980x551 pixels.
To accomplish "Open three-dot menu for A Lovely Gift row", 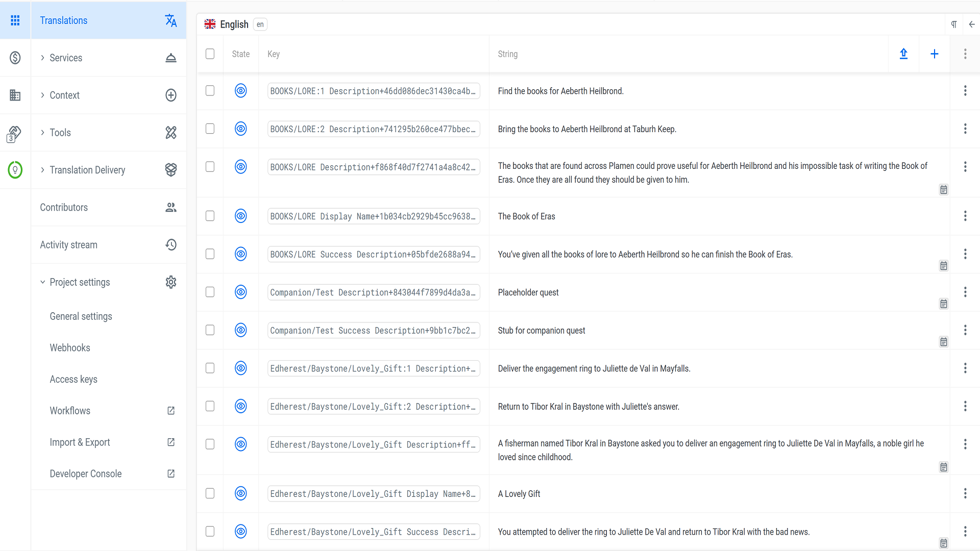I will 965,493.
